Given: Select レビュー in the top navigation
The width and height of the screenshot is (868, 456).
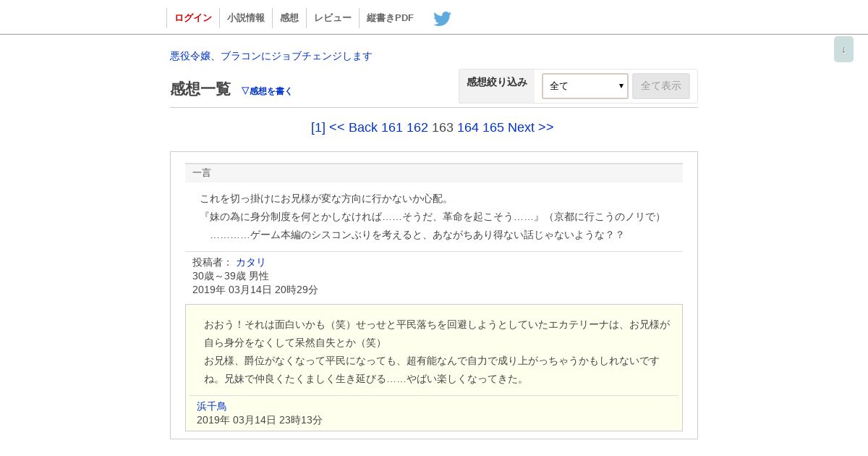Looking at the screenshot, I should [333, 18].
